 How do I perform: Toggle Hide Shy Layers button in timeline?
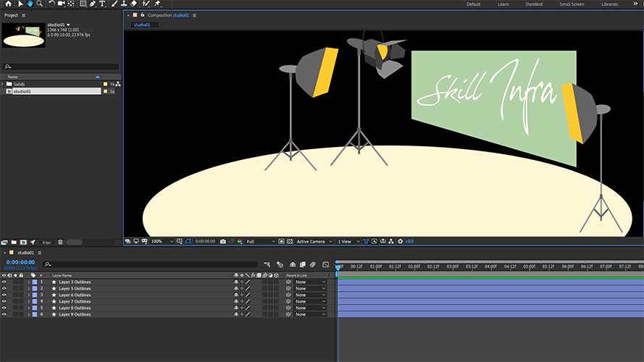[293, 265]
